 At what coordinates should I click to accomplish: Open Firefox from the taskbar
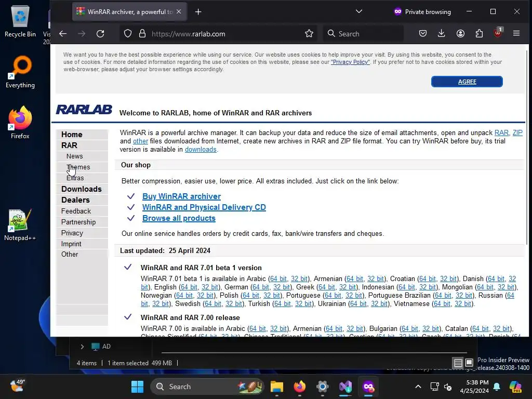click(x=300, y=387)
